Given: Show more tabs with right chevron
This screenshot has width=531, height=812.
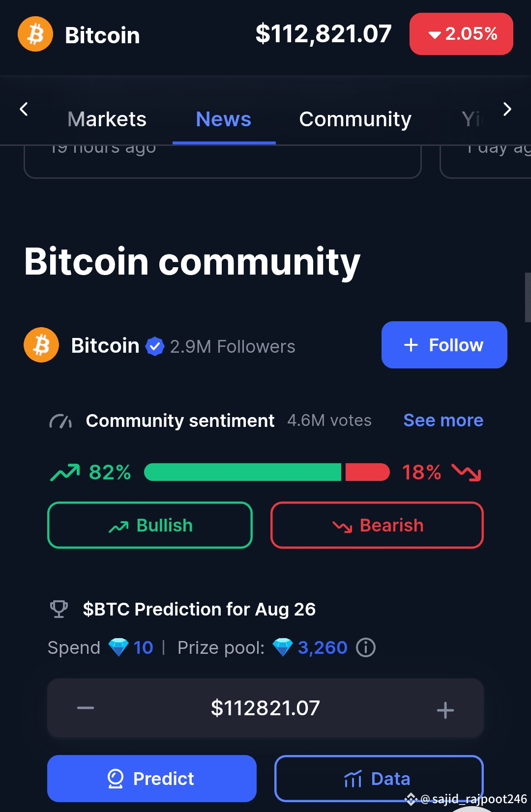Looking at the screenshot, I should pos(507,109).
